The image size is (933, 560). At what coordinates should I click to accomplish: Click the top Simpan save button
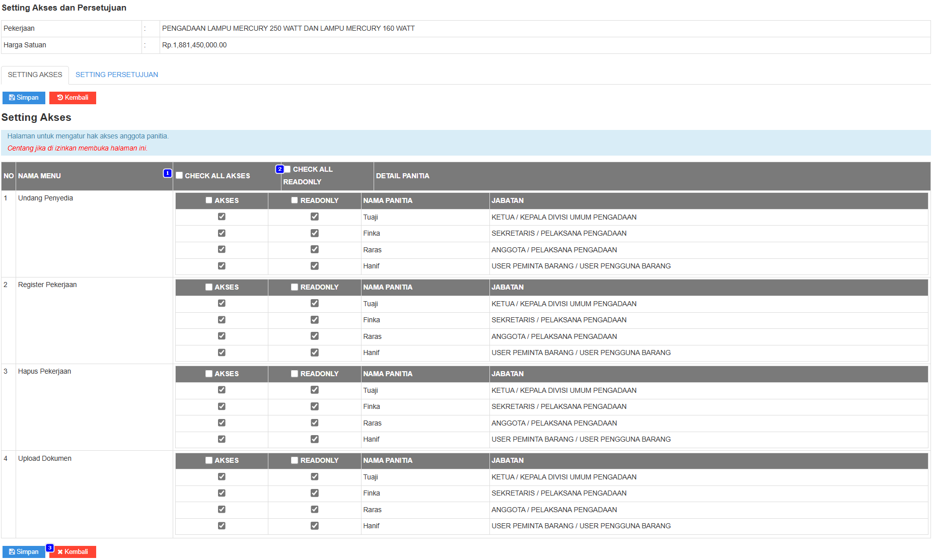click(24, 98)
